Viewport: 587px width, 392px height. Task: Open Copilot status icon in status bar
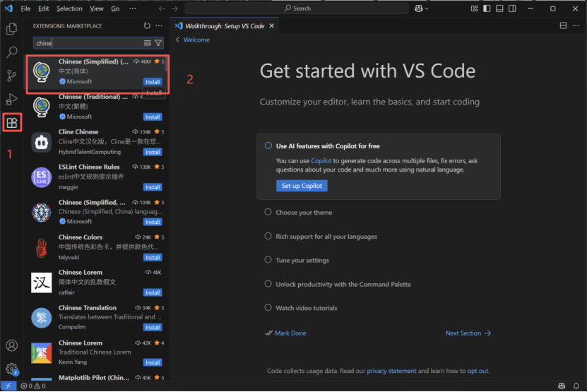tap(562, 386)
